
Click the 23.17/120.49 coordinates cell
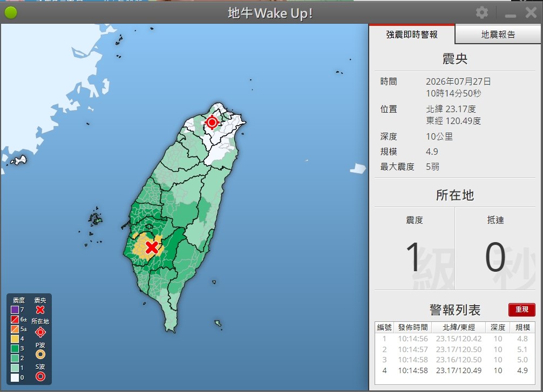point(458,370)
